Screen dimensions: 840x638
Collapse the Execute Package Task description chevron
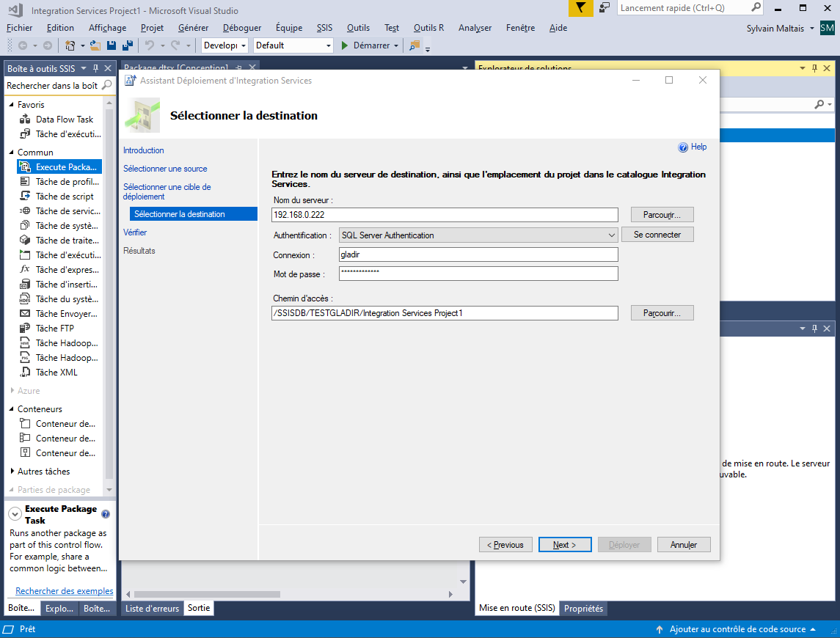point(15,515)
